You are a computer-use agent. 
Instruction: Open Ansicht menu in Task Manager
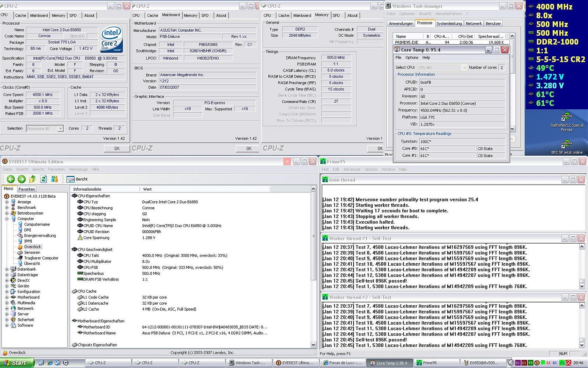pos(425,14)
